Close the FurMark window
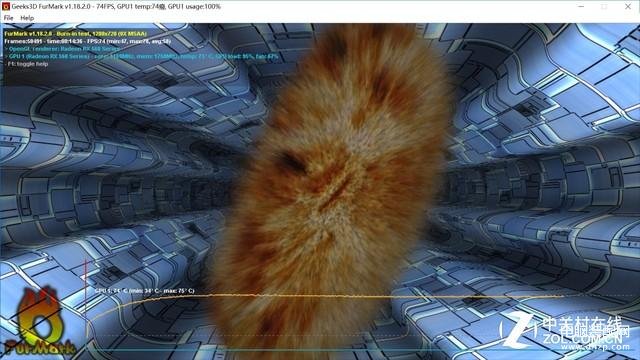640x360 pixels. click(628, 7)
